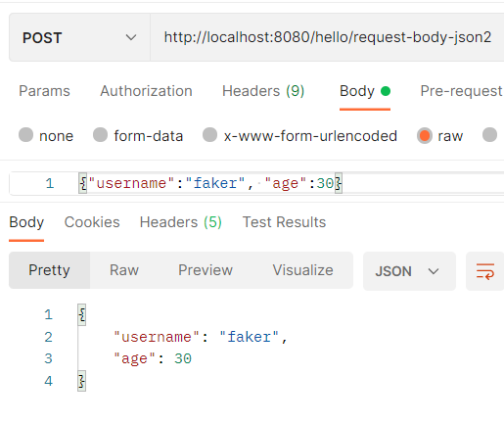This screenshot has height=423, width=504.
Task: Click the request URL field
Action: click(x=327, y=37)
